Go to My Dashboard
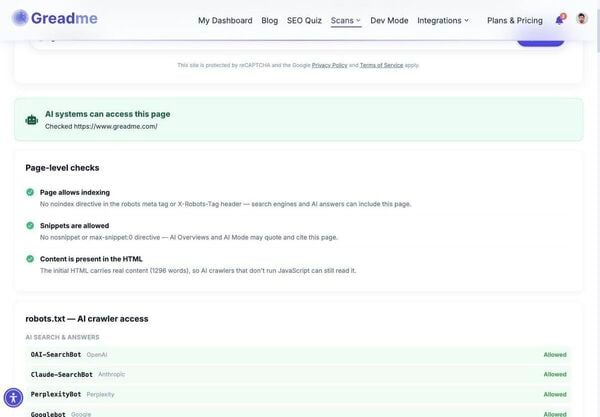The height and width of the screenshot is (417, 600). click(225, 21)
